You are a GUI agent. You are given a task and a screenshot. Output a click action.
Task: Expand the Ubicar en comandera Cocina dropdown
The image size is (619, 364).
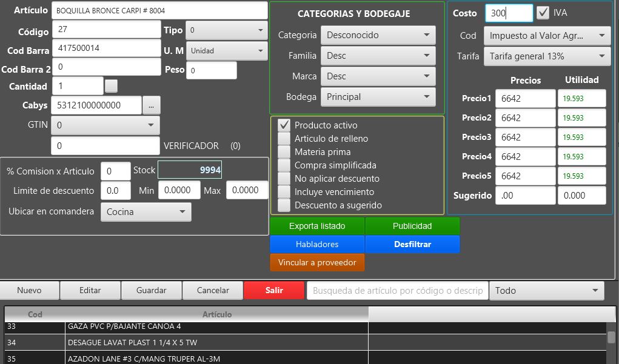146,212
